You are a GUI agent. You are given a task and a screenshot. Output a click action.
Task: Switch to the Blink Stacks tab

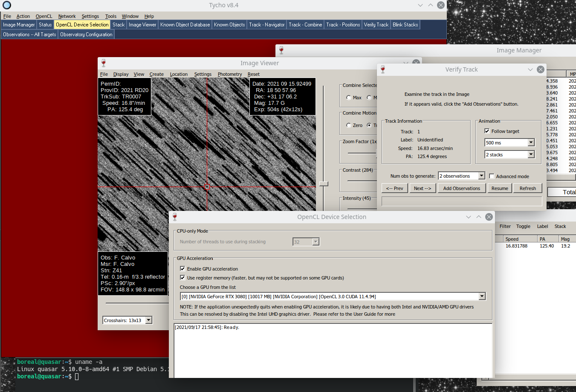pyautogui.click(x=405, y=25)
